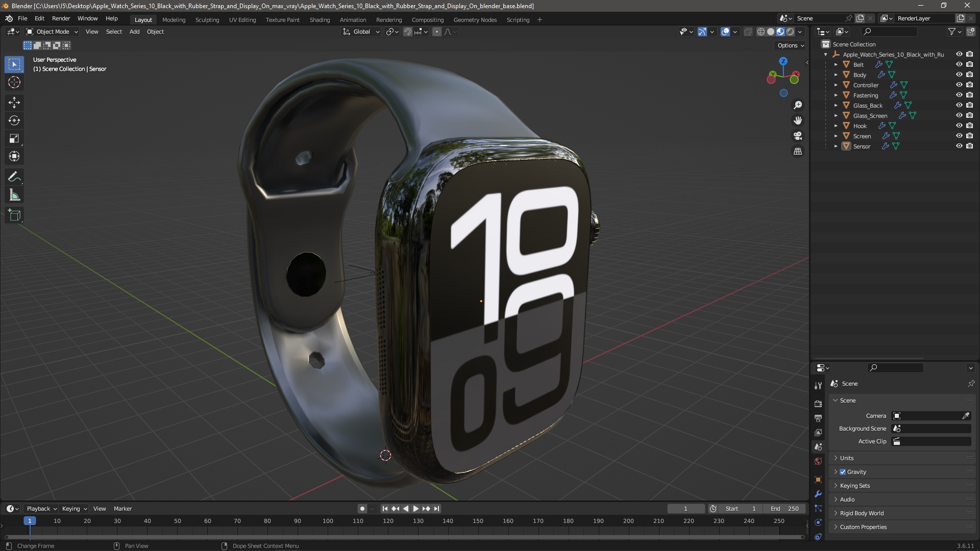The height and width of the screenshot is (551, 980).
Task: Switch perspective/orthographic grid icon
Action: pyautogui.click(x=797, y=151)
